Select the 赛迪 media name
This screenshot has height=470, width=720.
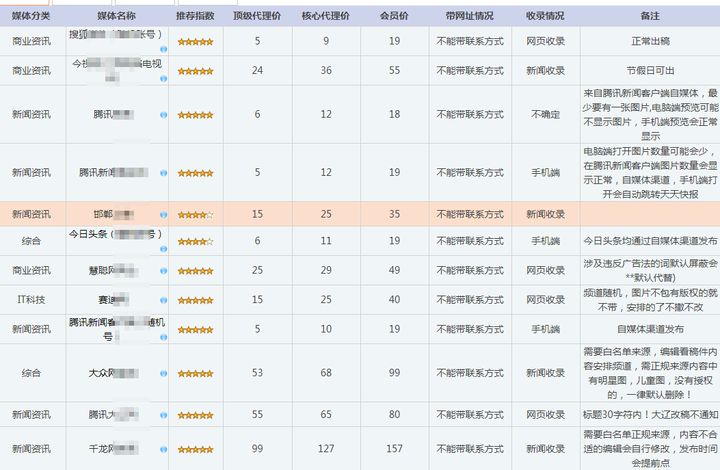113,300
